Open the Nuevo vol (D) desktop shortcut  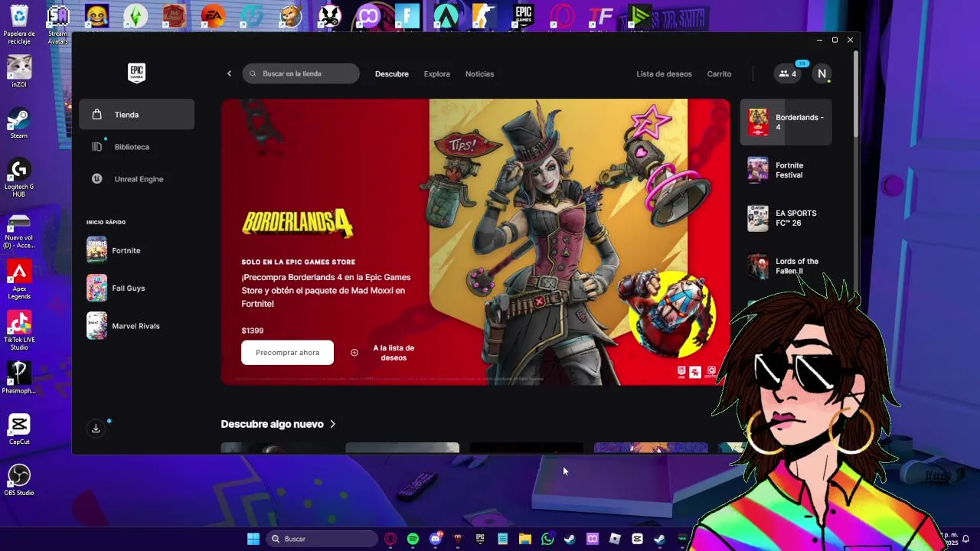click(x=19, y=231)
